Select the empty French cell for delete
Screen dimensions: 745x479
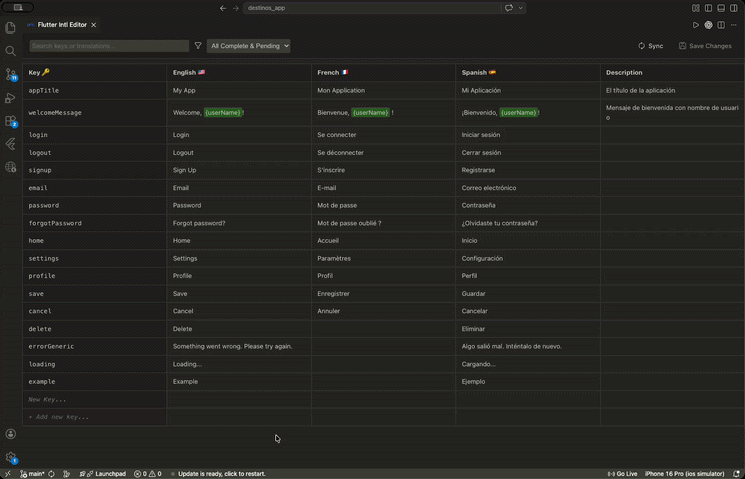pyautogui.click(x=383, y=329)
